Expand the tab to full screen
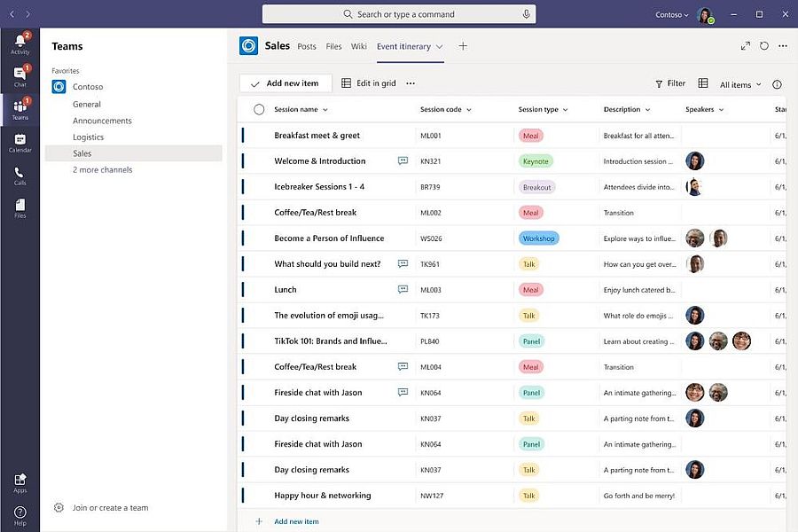This screenshot has width=798, height=532. point(746,46)
